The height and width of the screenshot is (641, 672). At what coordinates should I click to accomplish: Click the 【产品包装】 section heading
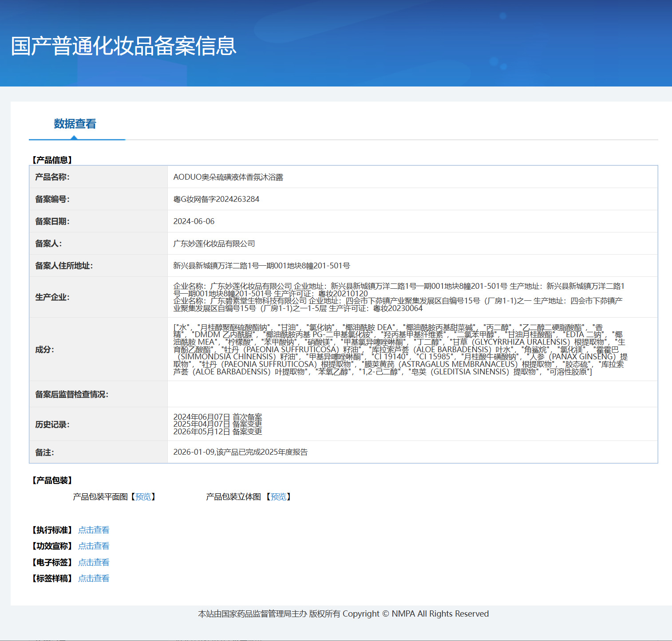point(51,480)
